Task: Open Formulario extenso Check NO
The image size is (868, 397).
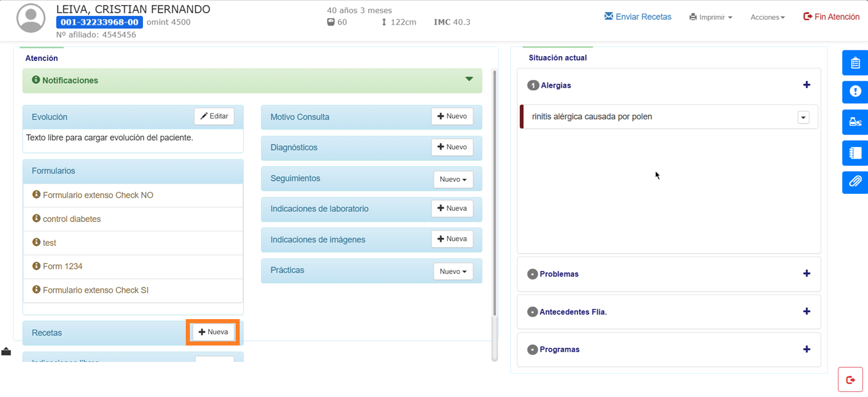Action: click(x=133, y=195)
